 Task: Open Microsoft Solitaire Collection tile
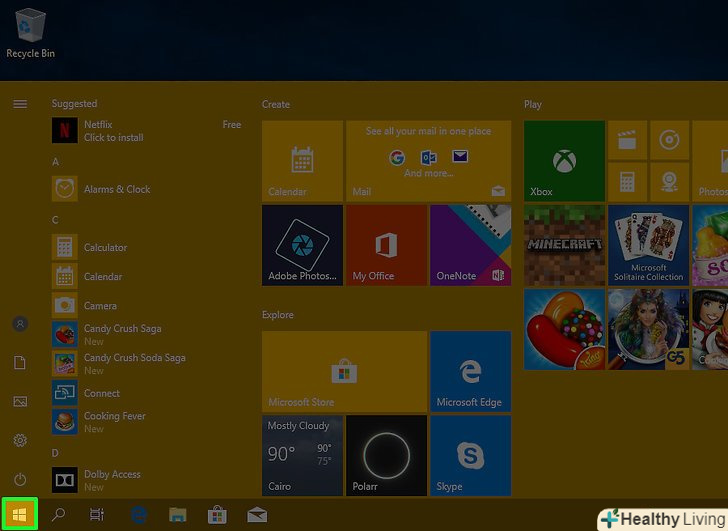tap(649, 245)
